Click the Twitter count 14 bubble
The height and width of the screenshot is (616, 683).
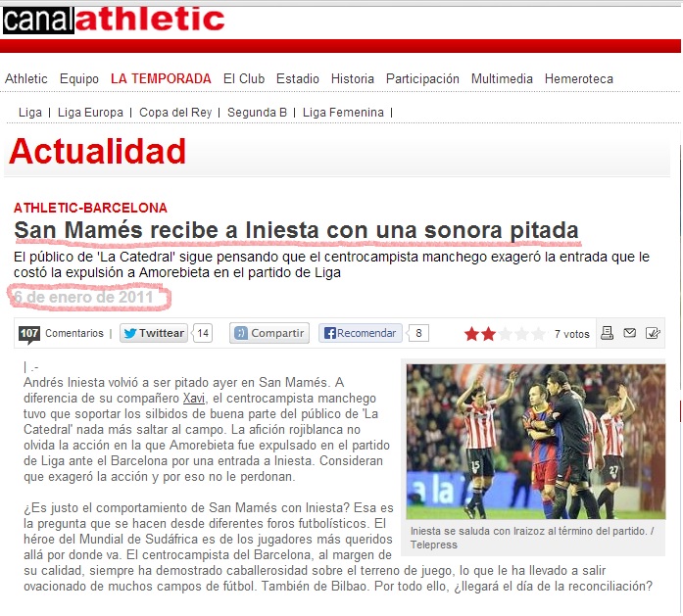[x=203, y=333]
